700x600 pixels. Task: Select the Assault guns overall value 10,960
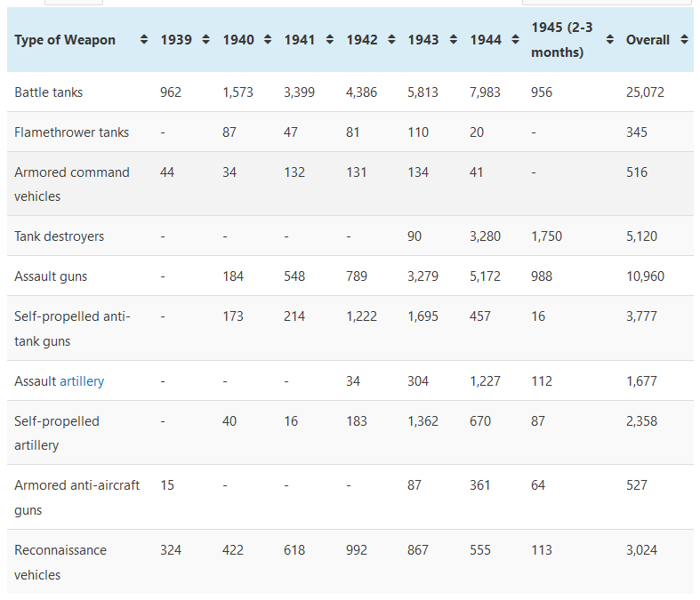[645, 276]
